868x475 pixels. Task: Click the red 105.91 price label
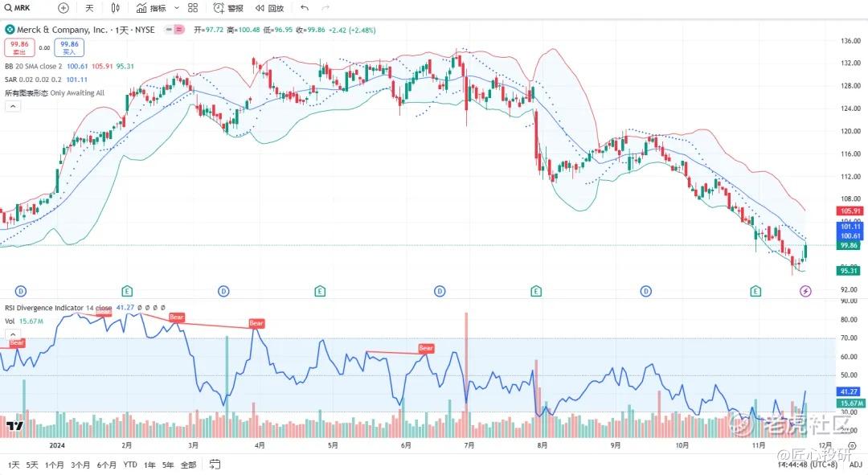click(850, 211)
